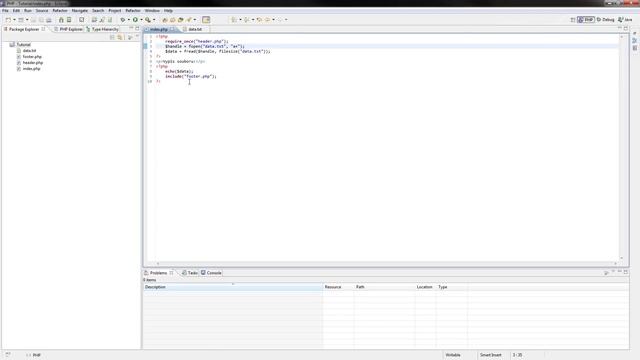Click the editor vertical scrollbar
The height and width of the screenshot is (360, 640).
(622, 148)
